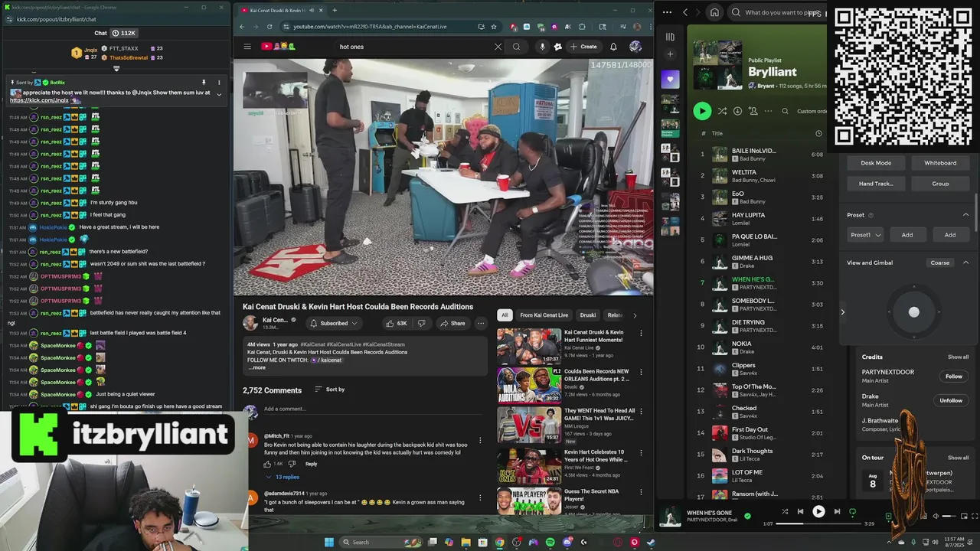Screen dimensions: 980x551
Task: Enter Spotify fullscreen mode
Action: point(974,516)
